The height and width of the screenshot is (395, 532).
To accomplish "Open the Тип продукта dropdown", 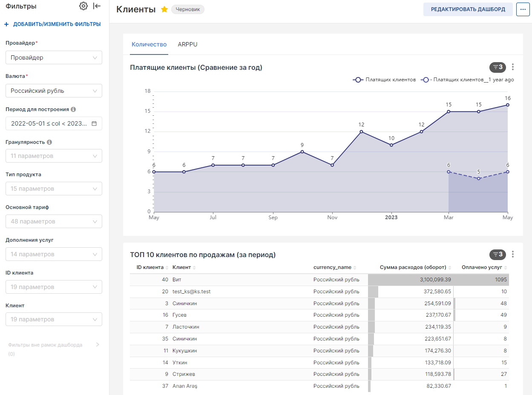I will tap(54, 189).
